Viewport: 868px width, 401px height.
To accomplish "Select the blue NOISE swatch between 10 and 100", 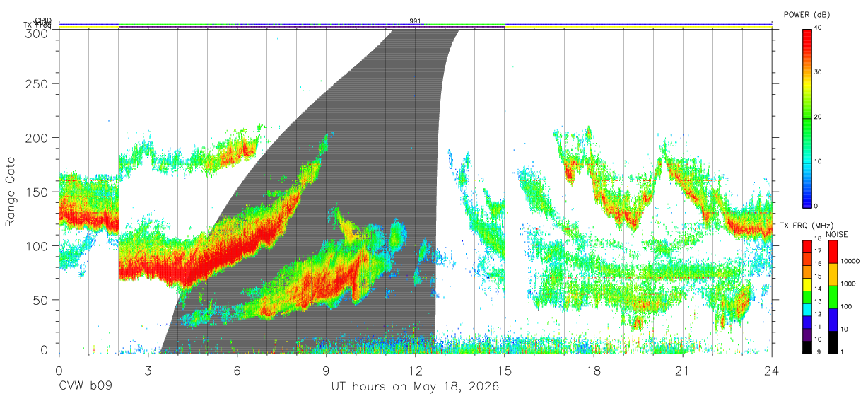I will [833, 319].
